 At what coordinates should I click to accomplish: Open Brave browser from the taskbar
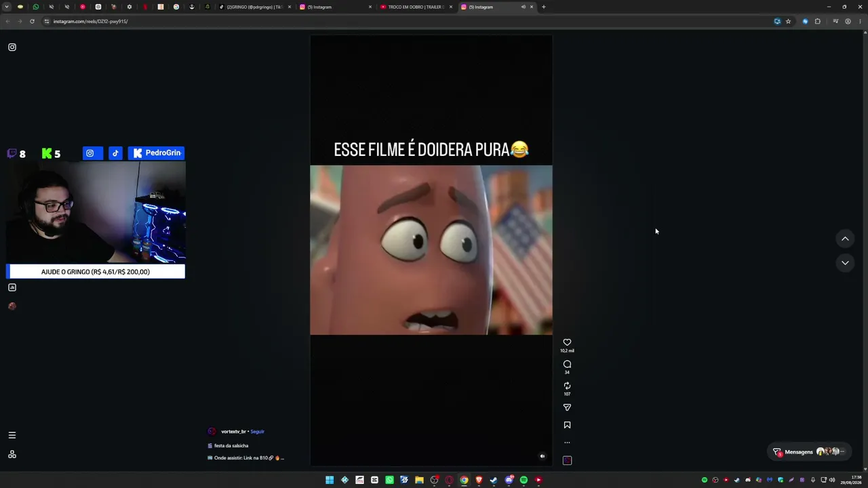pyautogui.click(x=479, y=480)
